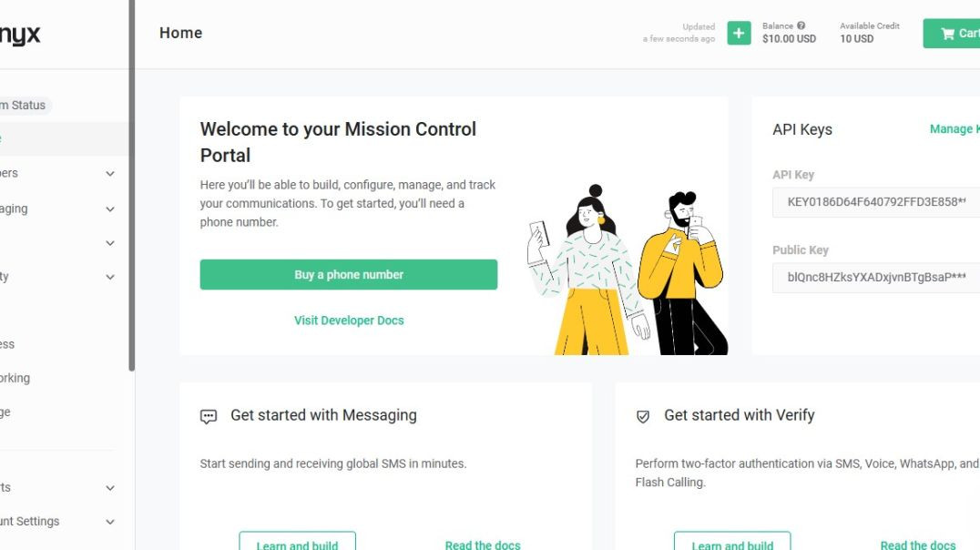Click the Verify shield check icon
This screenshot has width=980, height=550.
pos(642,416)
